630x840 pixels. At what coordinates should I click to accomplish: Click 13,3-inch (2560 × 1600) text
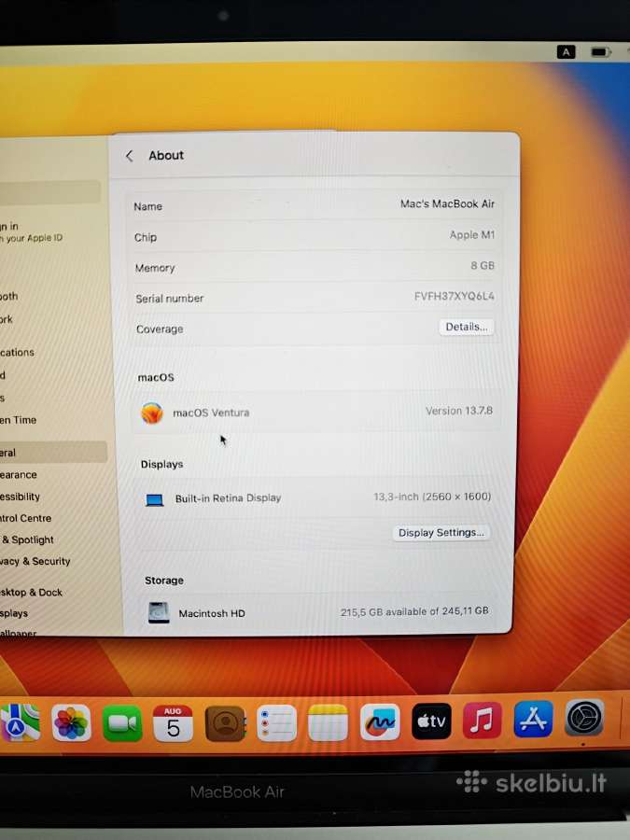click(432, 497)
